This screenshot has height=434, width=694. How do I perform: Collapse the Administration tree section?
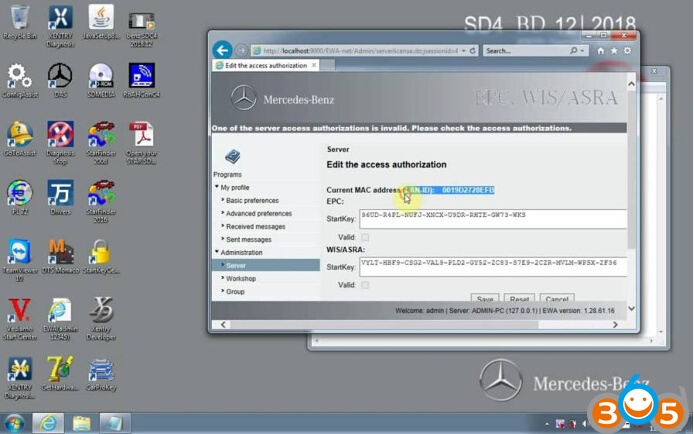[x=217, y=252]
